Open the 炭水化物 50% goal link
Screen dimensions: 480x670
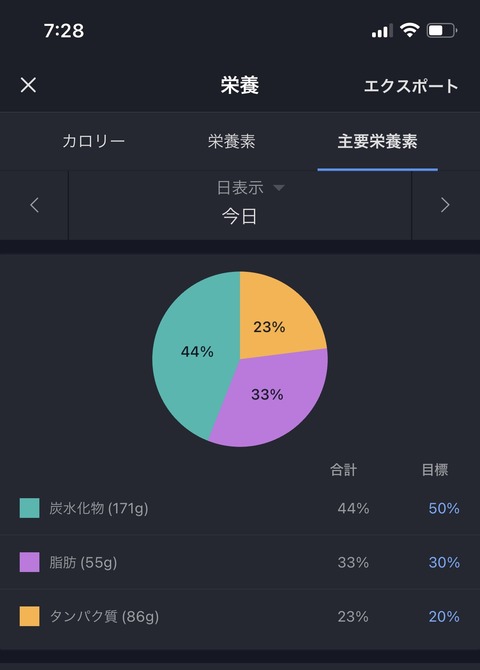click(x=444, y=508)
